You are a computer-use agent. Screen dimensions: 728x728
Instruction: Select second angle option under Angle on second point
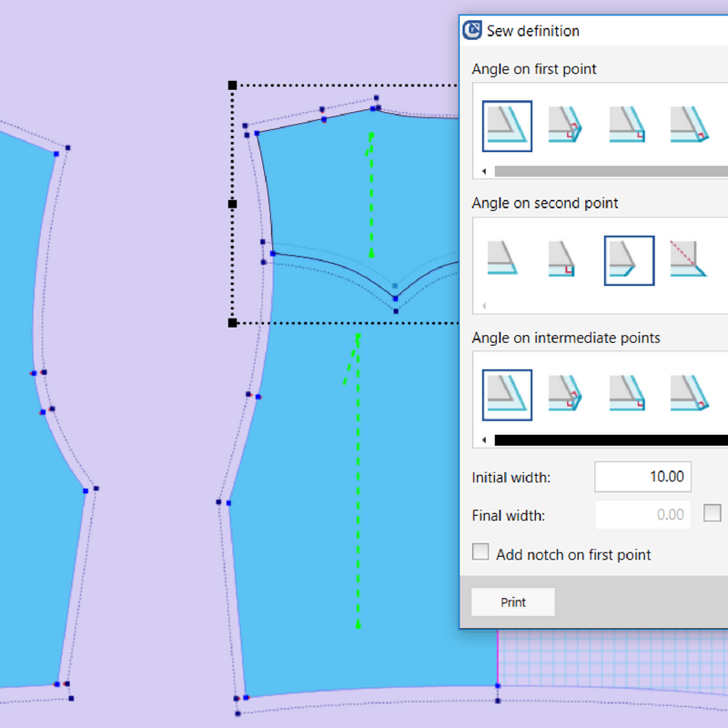pos(561,258)
